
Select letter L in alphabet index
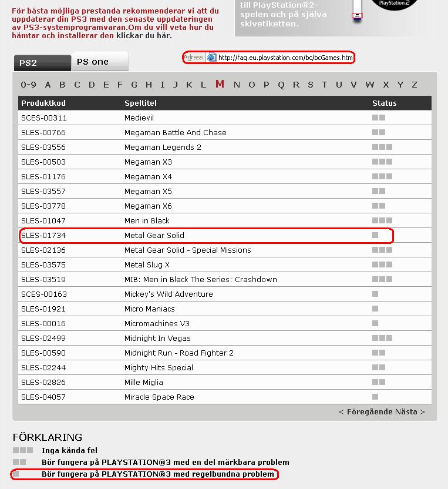coord(203,85)
